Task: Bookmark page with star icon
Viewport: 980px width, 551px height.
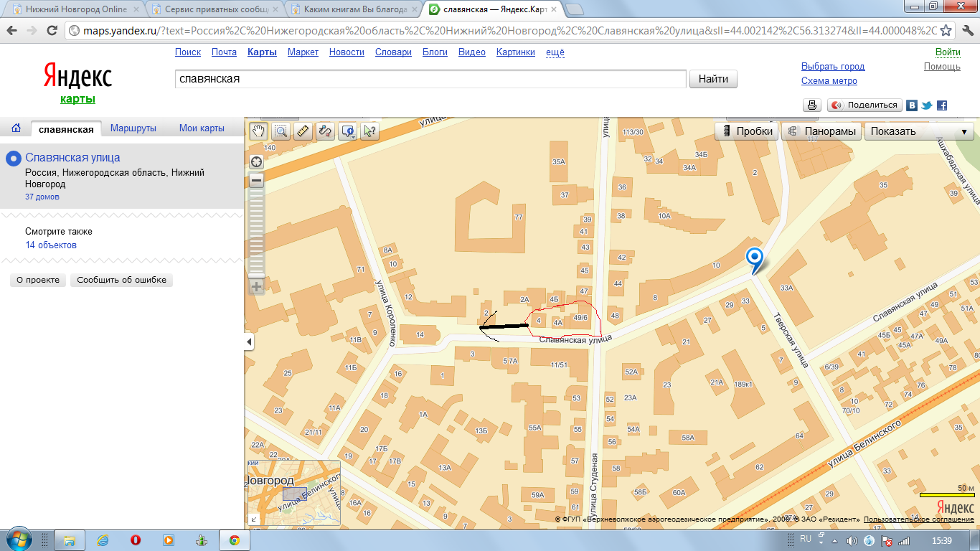Action: tap(946, 31)
